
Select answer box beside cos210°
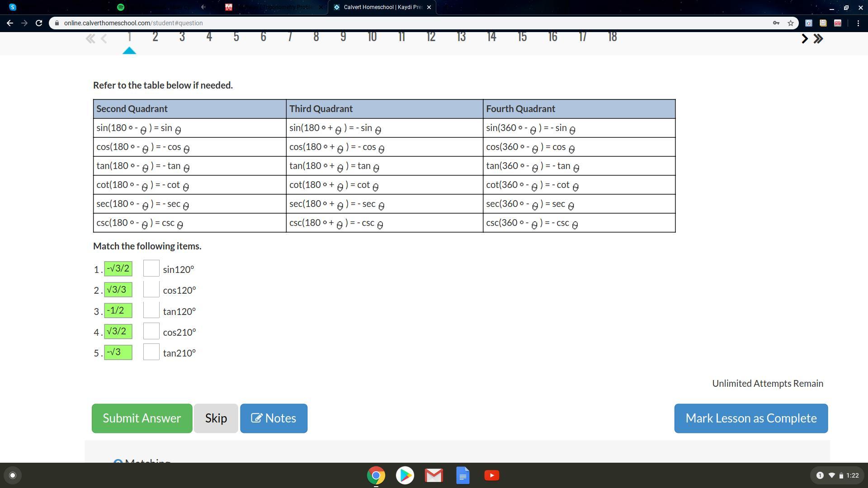[151, 332]
